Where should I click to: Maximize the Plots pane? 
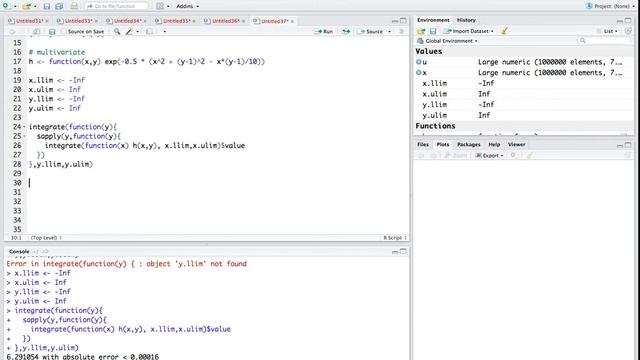(628, 145)
